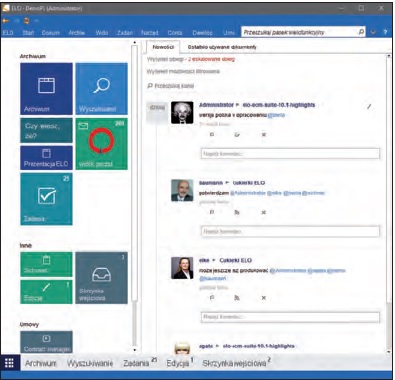The width and height of the screenshot is (395, 380).
Task: Open the Edycja pencil tile
Action: 46,292
